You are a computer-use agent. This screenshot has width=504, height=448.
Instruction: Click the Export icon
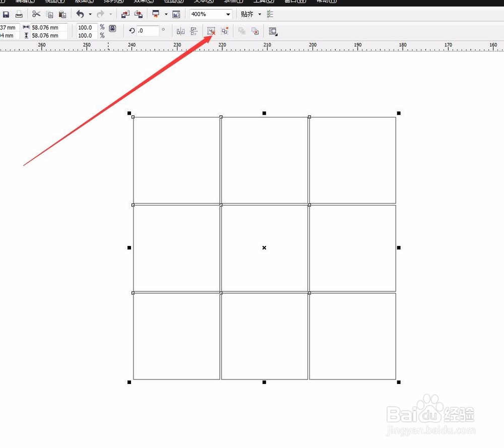(x=139, y=15)
